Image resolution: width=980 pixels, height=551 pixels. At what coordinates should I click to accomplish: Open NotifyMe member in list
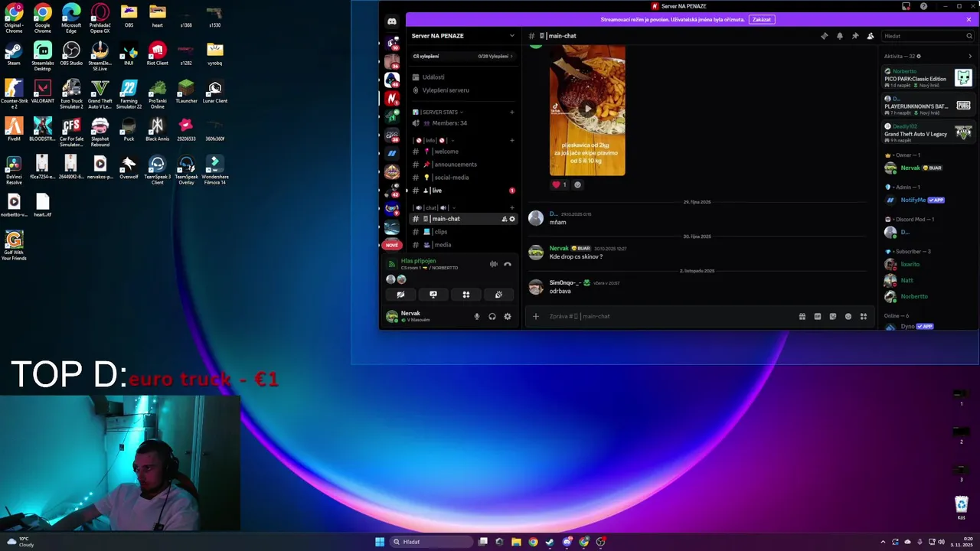[x=927, y=200]
